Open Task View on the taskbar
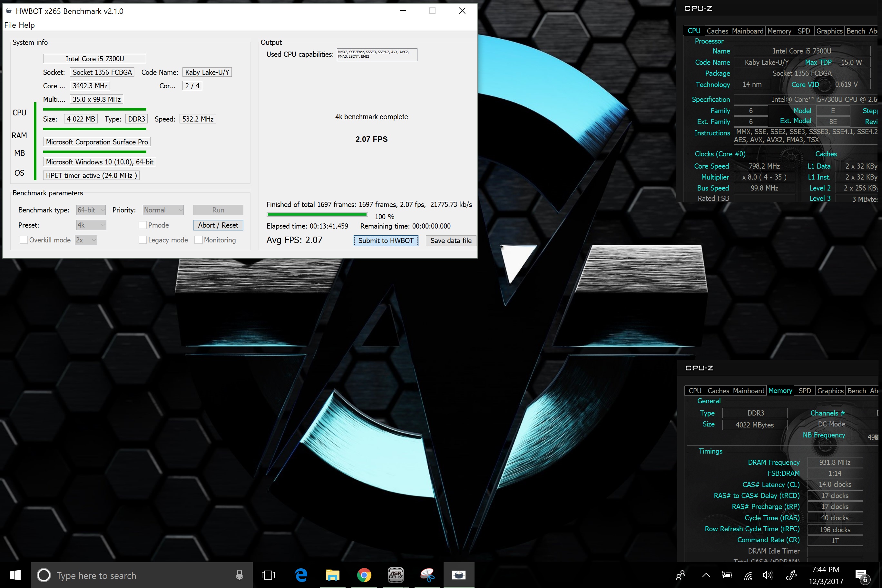 tap(268, 575)
